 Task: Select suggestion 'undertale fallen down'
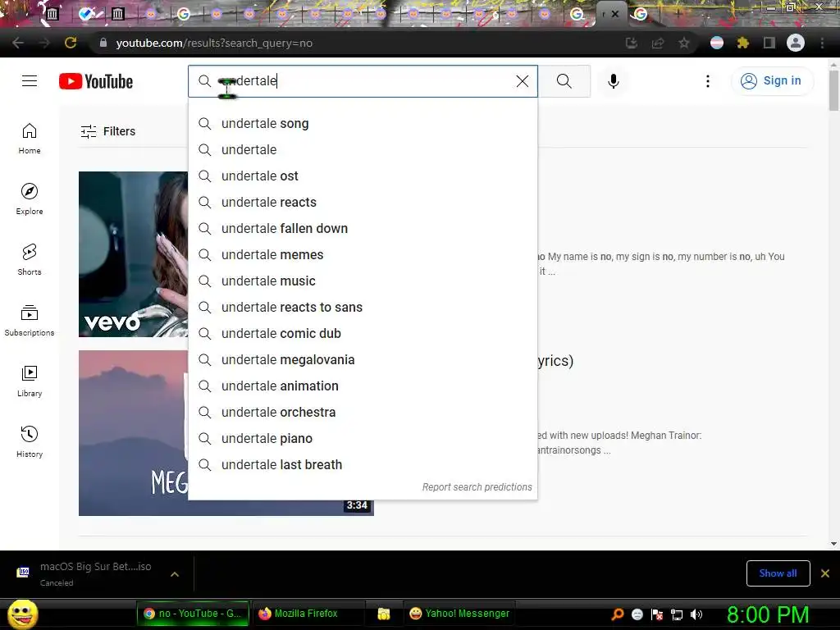pyautogui.click(x=363, y=229)
